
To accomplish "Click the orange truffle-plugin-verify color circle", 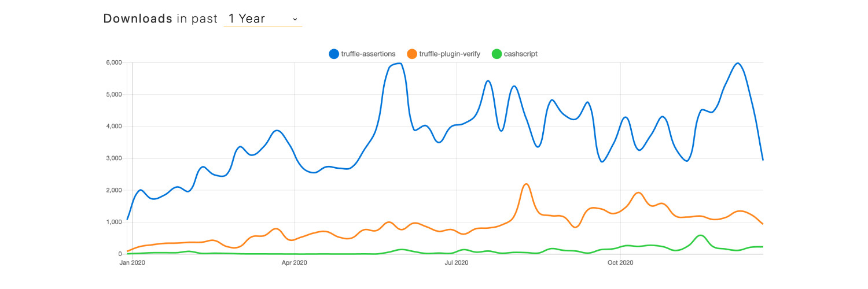I will pyautogui.click(x=411, y=54).
